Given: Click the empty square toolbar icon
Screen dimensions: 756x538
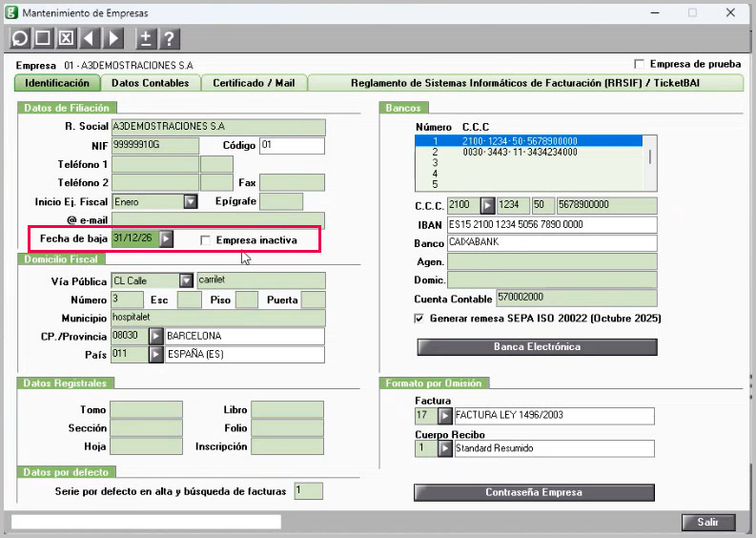Looking at the screenshot, I should [x=44, y=38].
